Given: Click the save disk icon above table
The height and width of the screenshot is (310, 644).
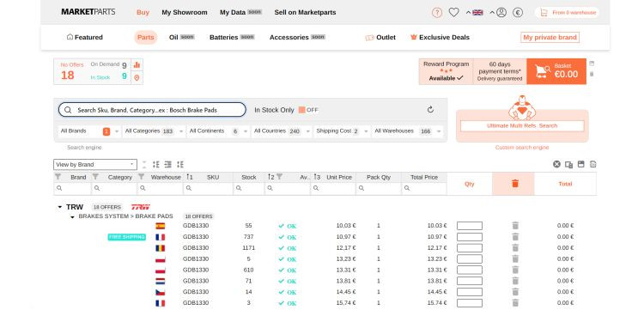Looking at the screenshot, I should tap(580, 164).
